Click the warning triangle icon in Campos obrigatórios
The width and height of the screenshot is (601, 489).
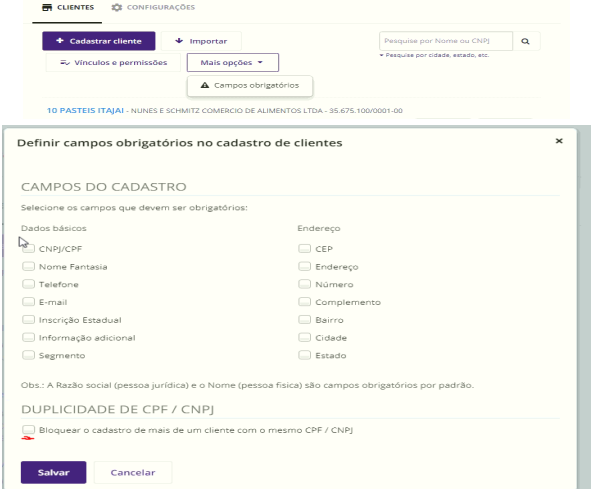click(205, 85)
